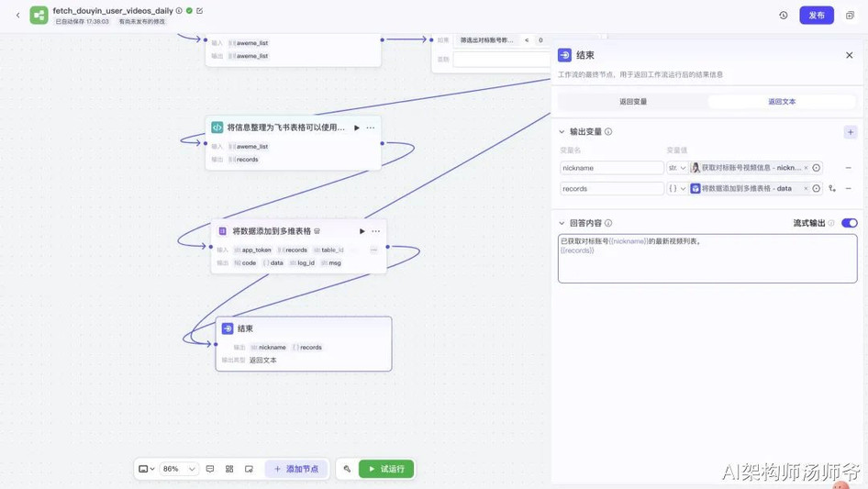Close the 结束 settings panel
This screenshot has height=489, width=868.
pos(849,55)
